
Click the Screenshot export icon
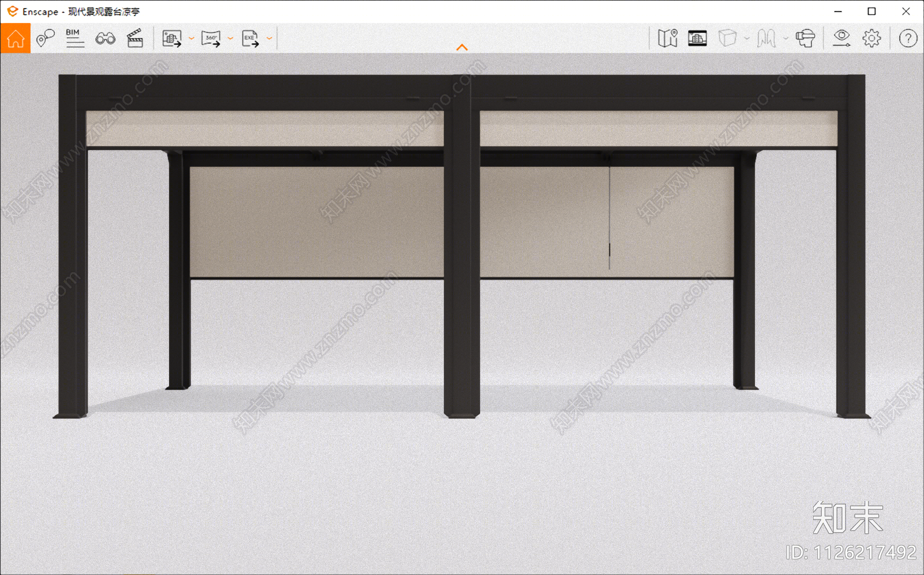[172, 38]
